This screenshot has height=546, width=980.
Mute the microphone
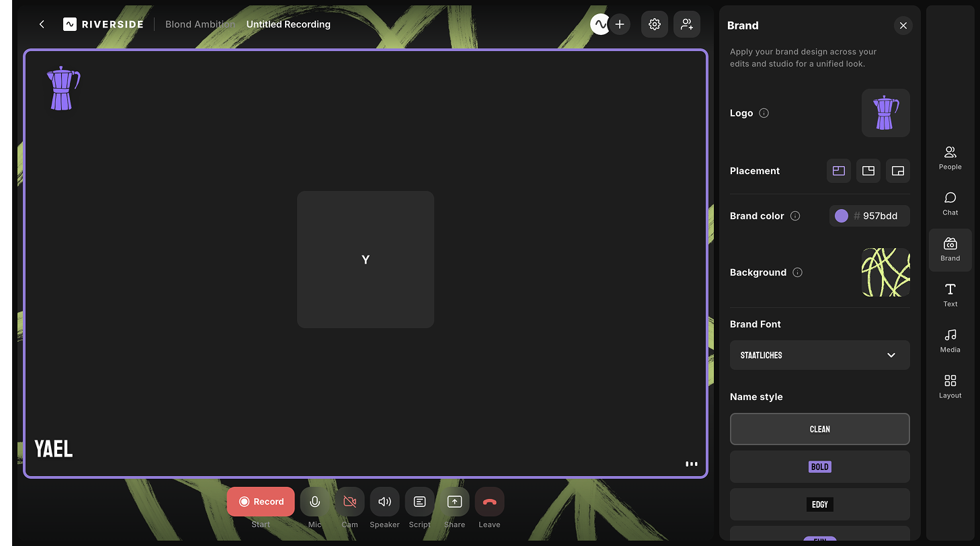click(x=315, y=502)
